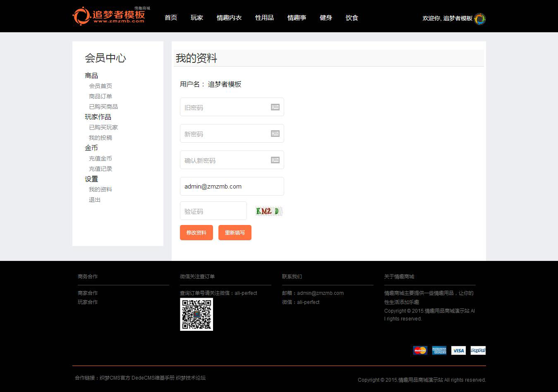The image size is (558, 392).
Task: Open the 饮食 navigation item
Action: click(x=352, y=18)
